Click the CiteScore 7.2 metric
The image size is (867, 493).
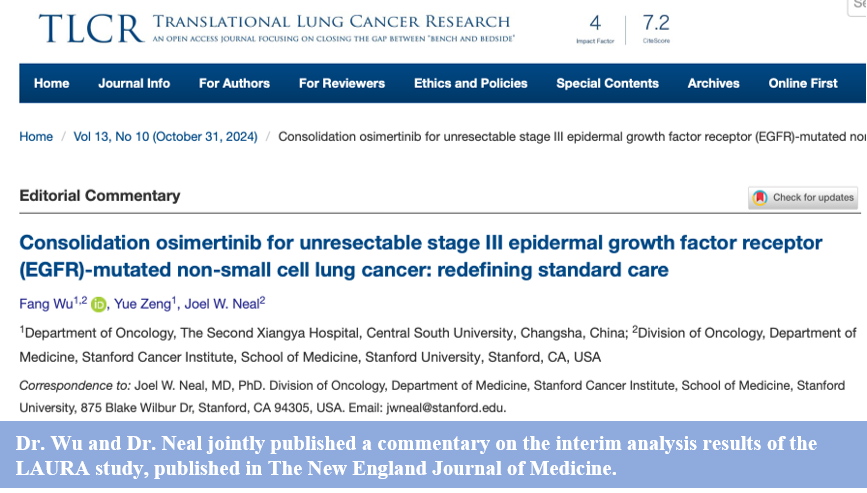656,27
